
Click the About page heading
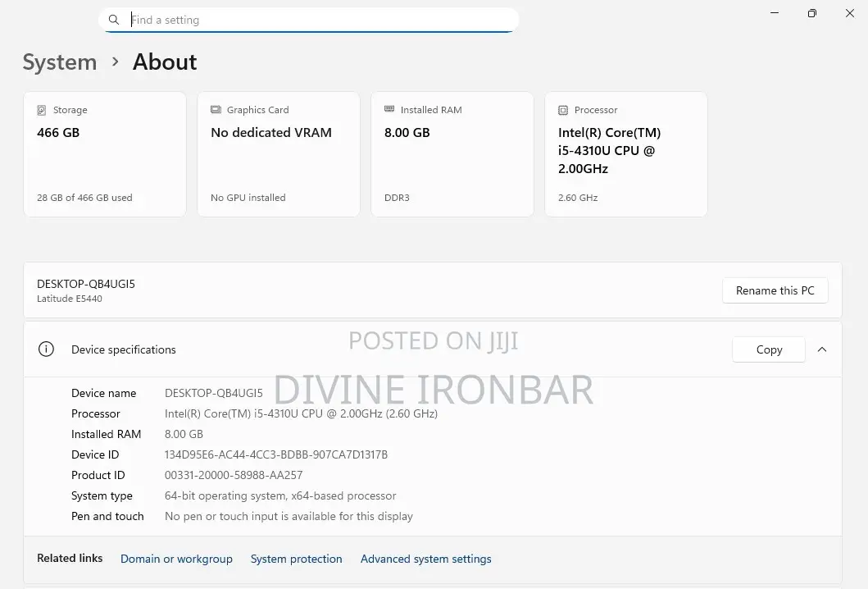click(165, 62)
